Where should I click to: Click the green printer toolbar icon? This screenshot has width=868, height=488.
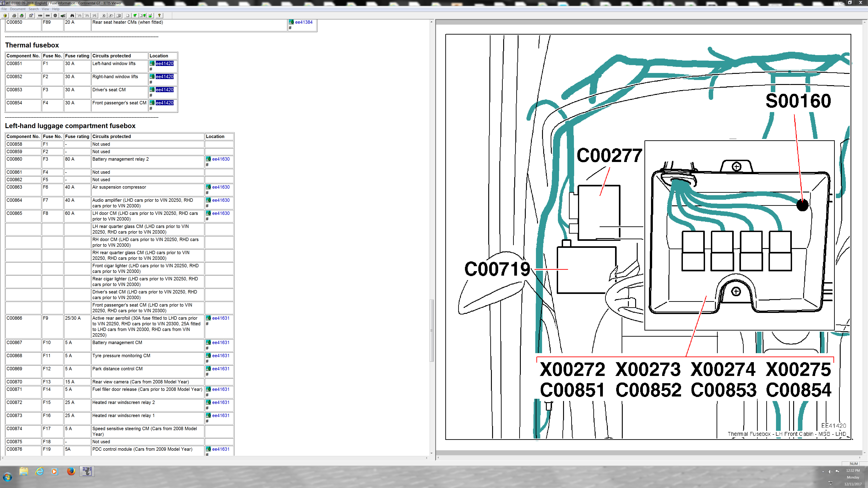(x=21, y=16)
